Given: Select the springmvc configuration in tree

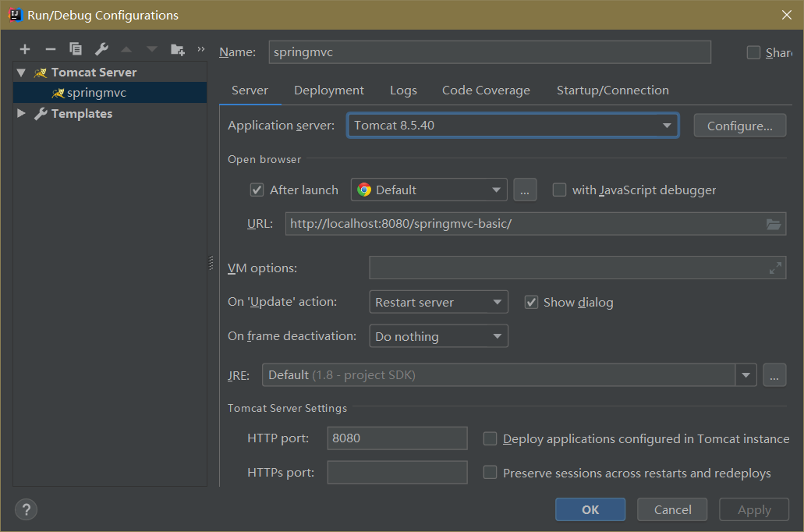Looking at the screenshot, I should coord(96,93).
